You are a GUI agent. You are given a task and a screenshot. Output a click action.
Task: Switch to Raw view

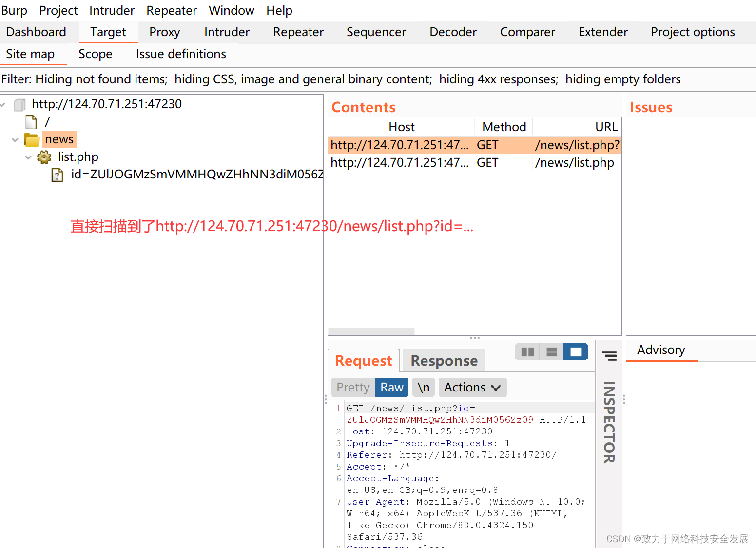392,388
